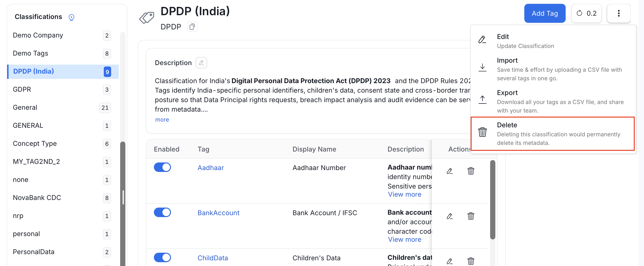
Task: Click the Tag column header
Action: (203, 149)
